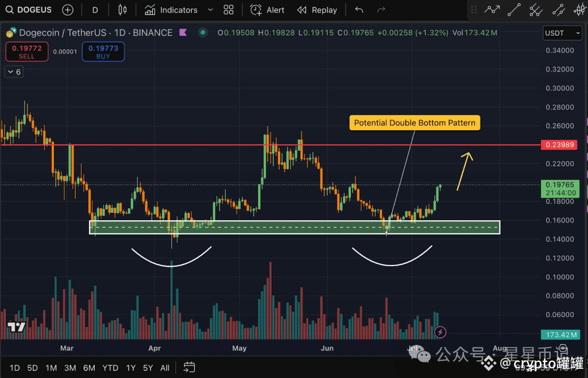Click the 0.19773 BUY button
Viewport: 588px width, 378px height.
pos(103,52)
